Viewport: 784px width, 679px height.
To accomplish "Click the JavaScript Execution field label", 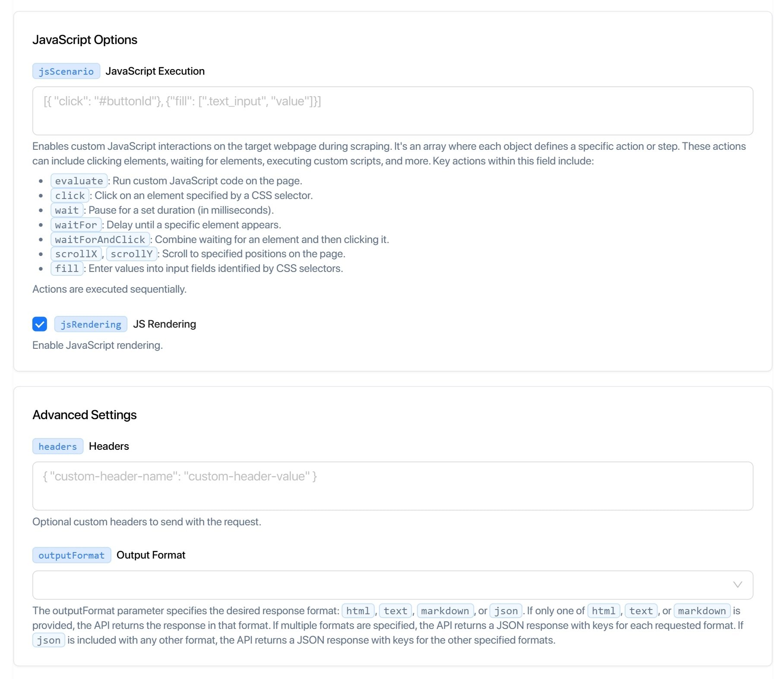I will pyautogui.click(x=155, y=71).
